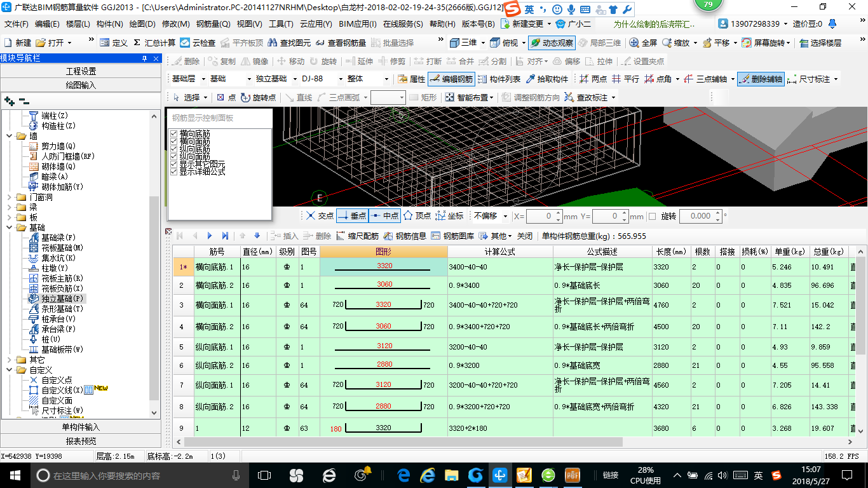Toggle 垂点 perpendicular snap
Viewport: 868px width, 488px height.
pyautogui.click(x=352, y=216)
